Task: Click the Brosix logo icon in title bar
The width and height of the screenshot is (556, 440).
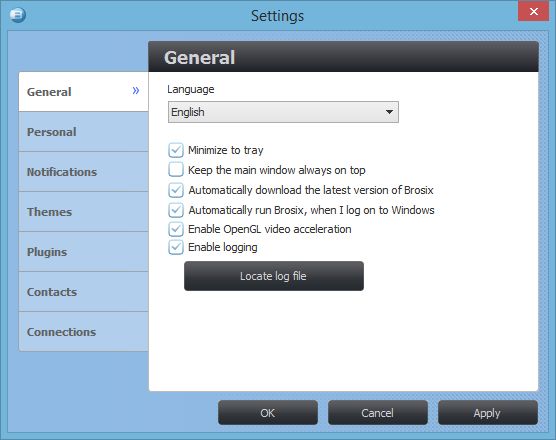Action: [x=18, y=15]
